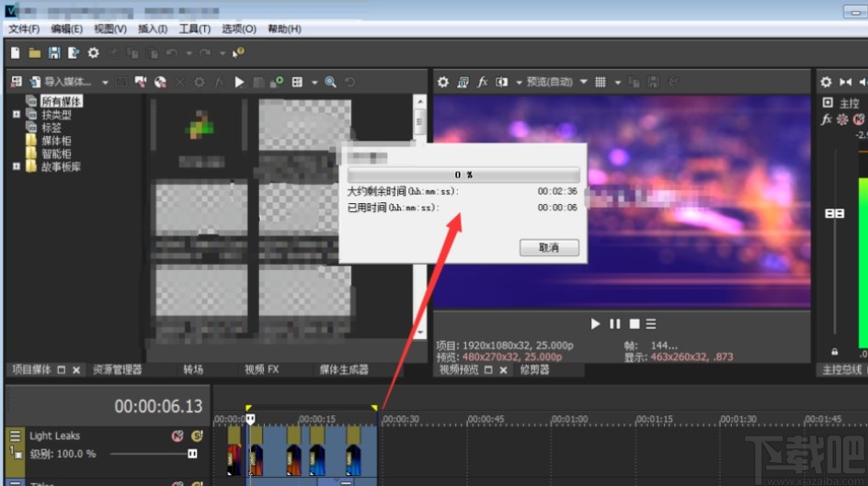Toggle solo on Light Leaks track

coord(197,436)
